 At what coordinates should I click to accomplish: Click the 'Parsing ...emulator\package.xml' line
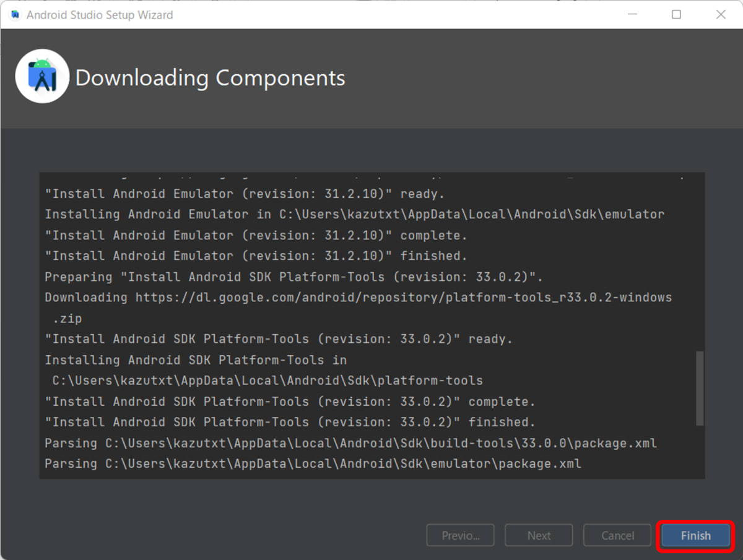point(313,463)
